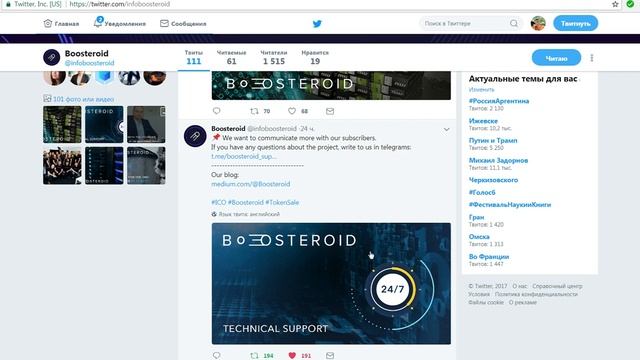
Task: Retweet the pinned tweet with 194 retweets
Action: point(254,356)
